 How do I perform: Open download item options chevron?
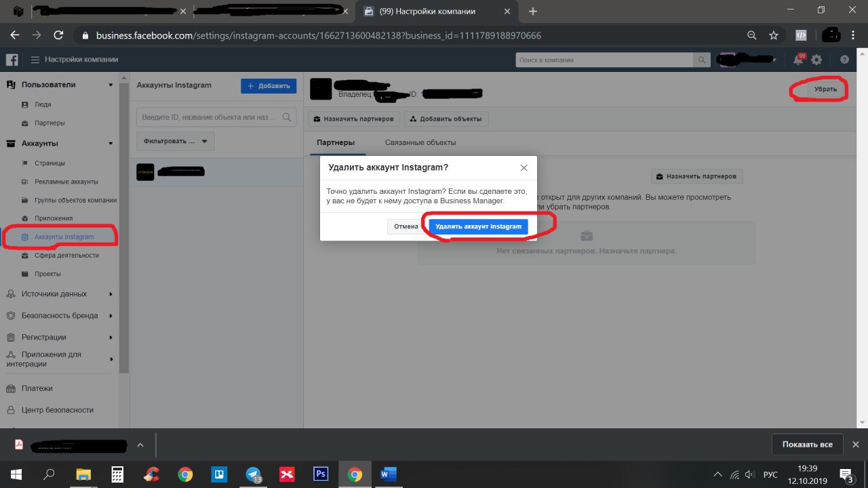click(140, 445)
